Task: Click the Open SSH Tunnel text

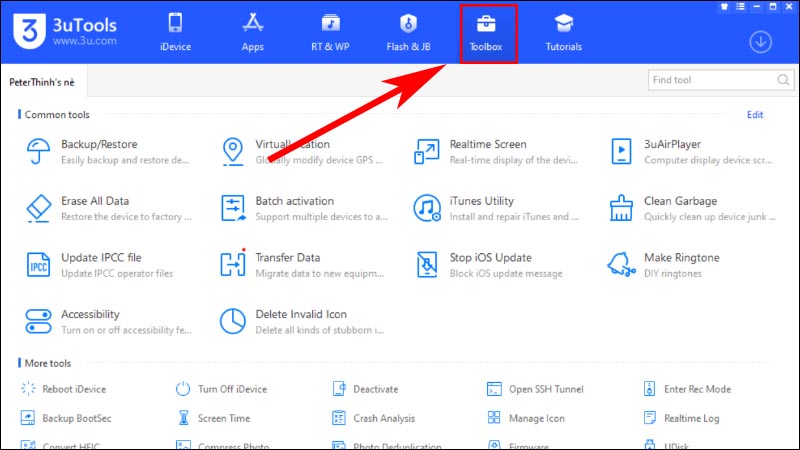Action: click(x=546, y=389)
